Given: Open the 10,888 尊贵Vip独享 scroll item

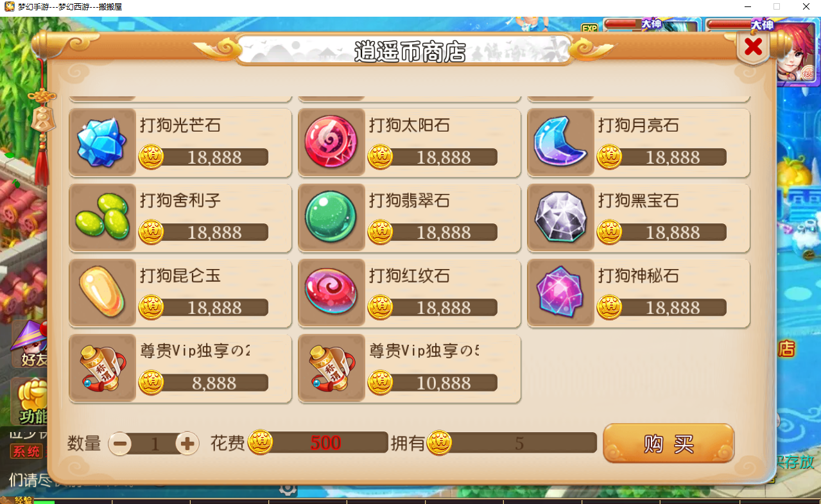Looking at the screenshot, I should point(410,369).
